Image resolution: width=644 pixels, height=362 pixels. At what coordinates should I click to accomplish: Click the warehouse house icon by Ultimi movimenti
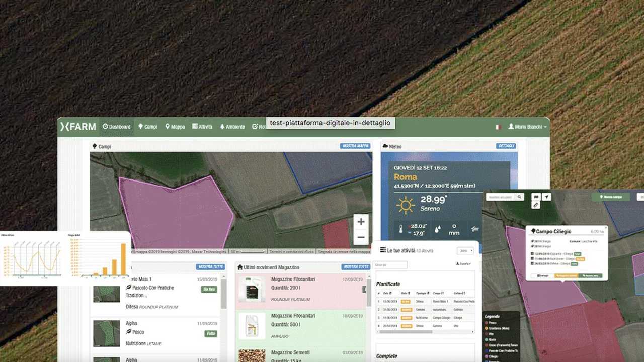[x=240, y=267]
